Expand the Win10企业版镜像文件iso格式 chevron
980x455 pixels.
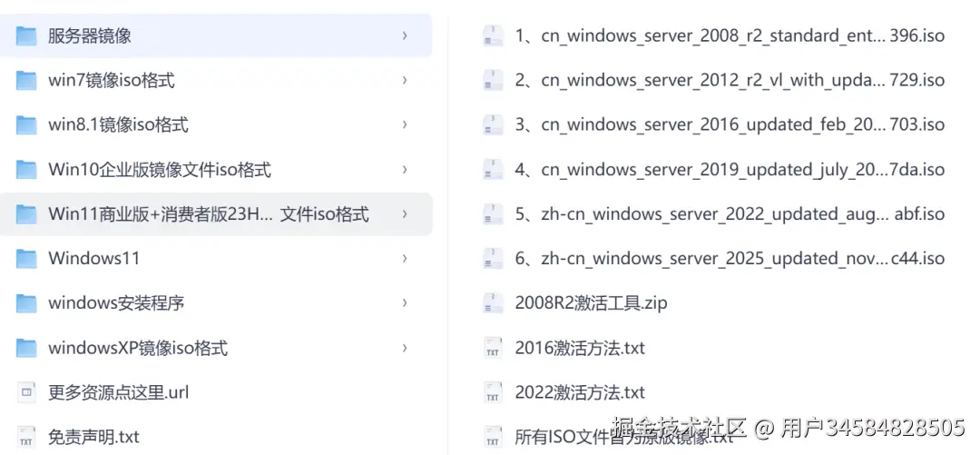click(x=405, y=170)
